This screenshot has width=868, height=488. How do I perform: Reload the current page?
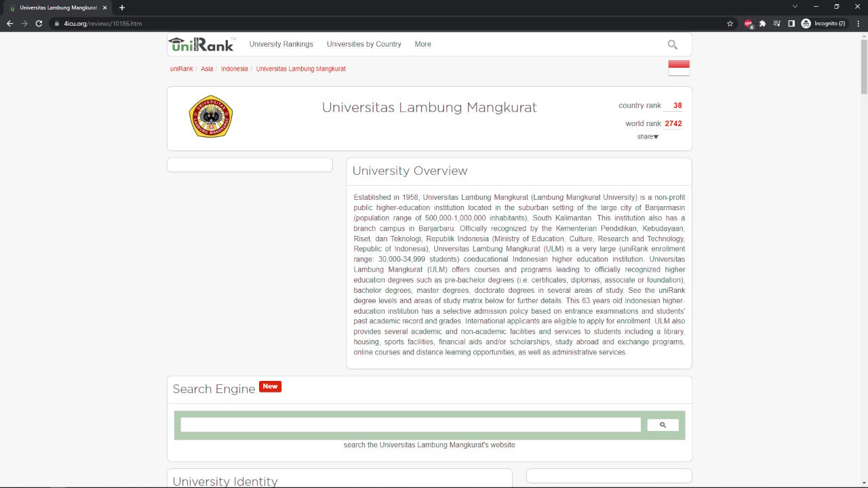click(x=39, y=23)
